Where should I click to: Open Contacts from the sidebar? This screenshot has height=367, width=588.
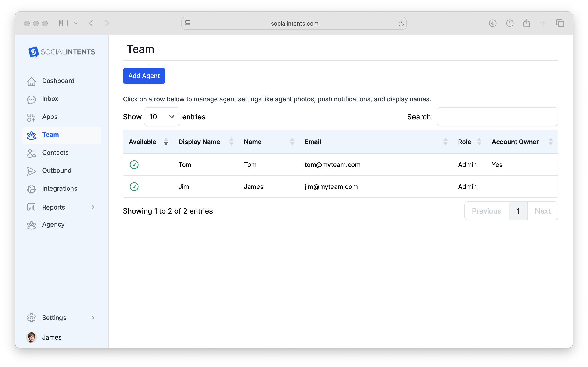(62, 153)
